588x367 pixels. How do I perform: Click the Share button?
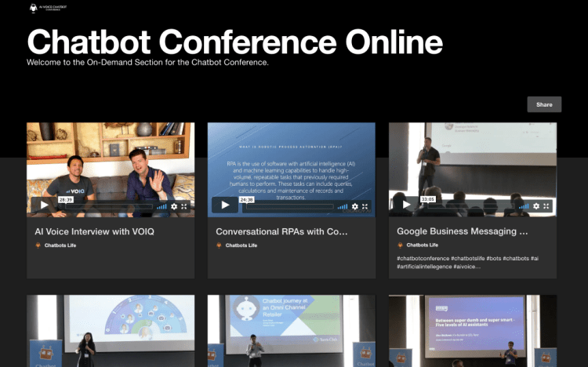pos(544,104)
